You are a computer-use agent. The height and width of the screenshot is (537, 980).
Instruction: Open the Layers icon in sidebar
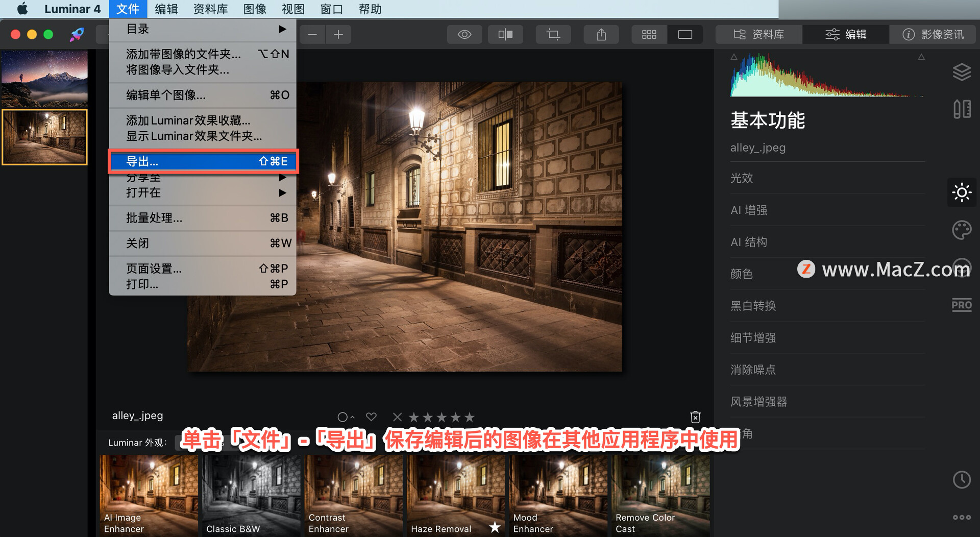[x=962, y=72]
